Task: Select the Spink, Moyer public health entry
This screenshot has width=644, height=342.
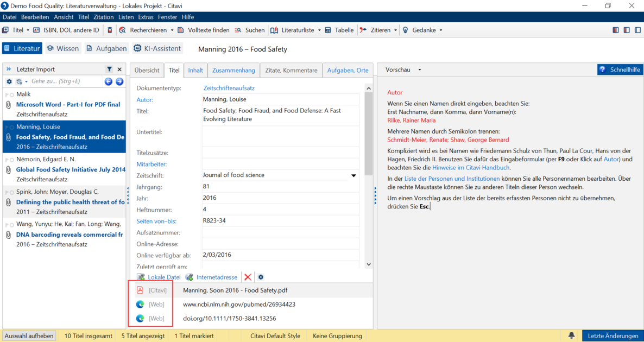Action: pyautogui.click(x=65, y=201)
